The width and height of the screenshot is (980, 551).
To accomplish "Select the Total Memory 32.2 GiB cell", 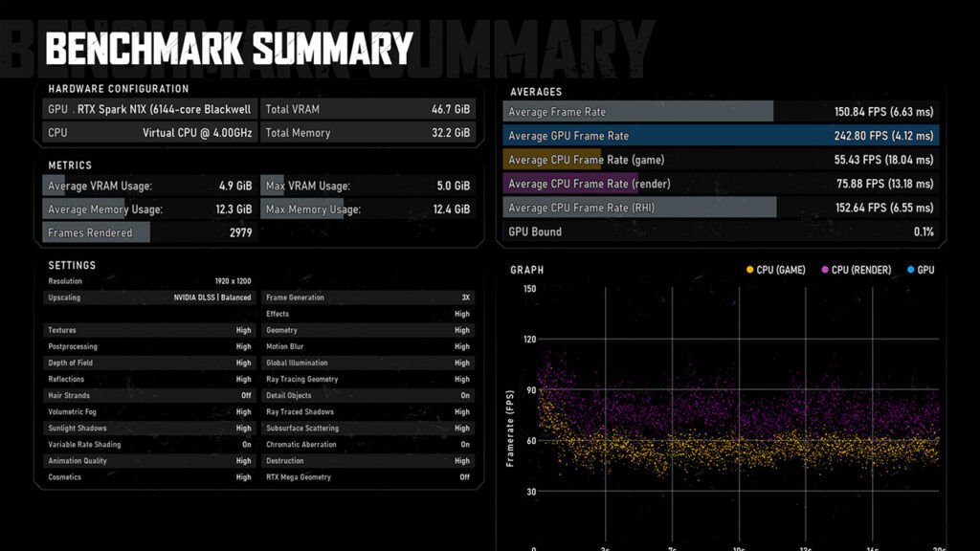I will click(x=368, y=132).
